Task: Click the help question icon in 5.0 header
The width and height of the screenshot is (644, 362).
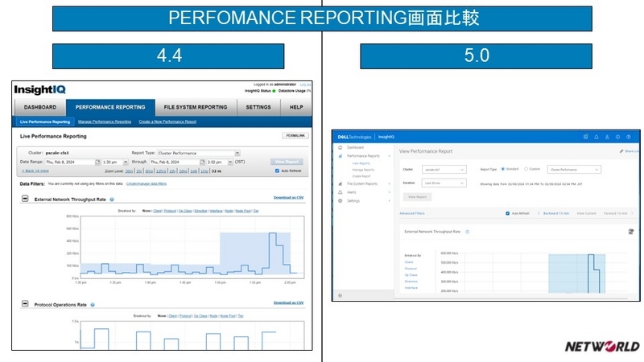Action: [629, 137]
